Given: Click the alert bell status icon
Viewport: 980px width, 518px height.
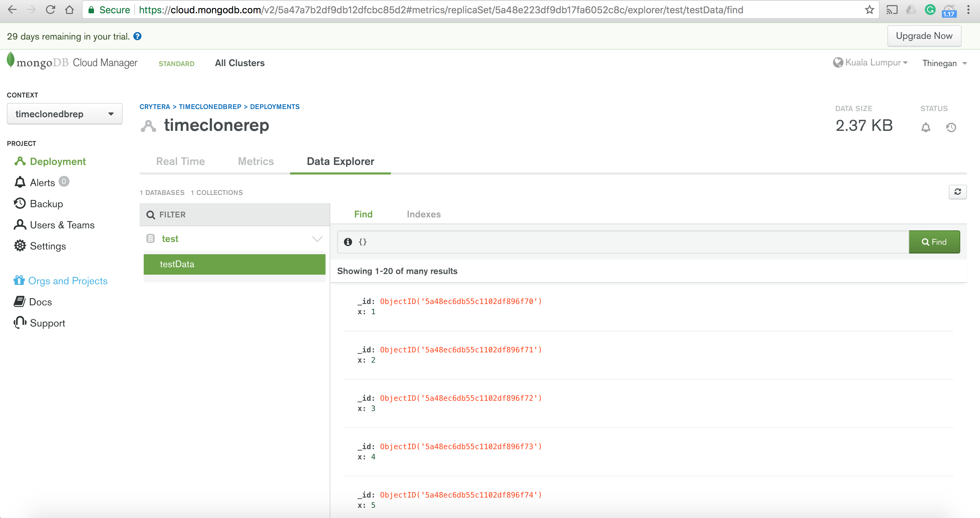Looking at the screenshot, I should [x=926, y=127].
